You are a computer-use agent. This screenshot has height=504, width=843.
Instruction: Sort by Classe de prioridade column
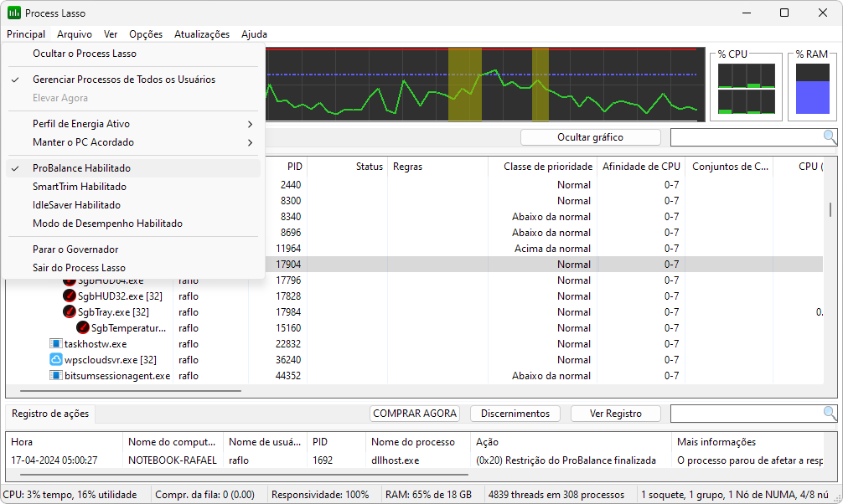click(543, 167)
